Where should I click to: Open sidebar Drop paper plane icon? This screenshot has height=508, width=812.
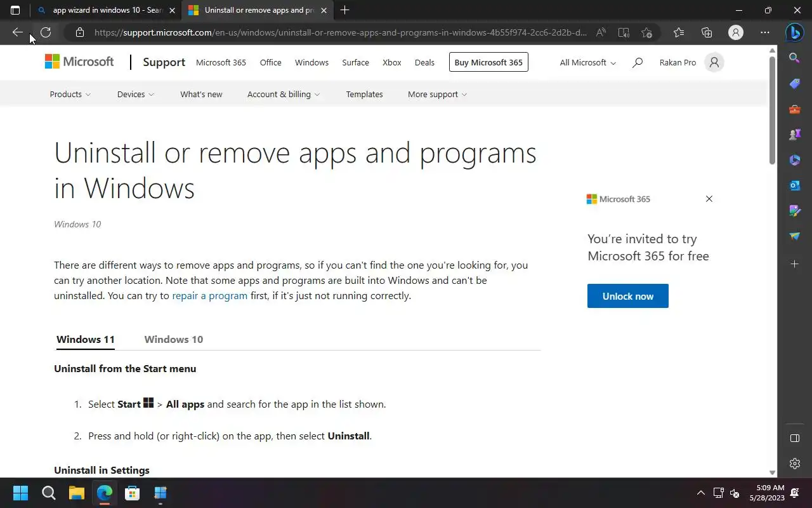(x=794, y=236)
